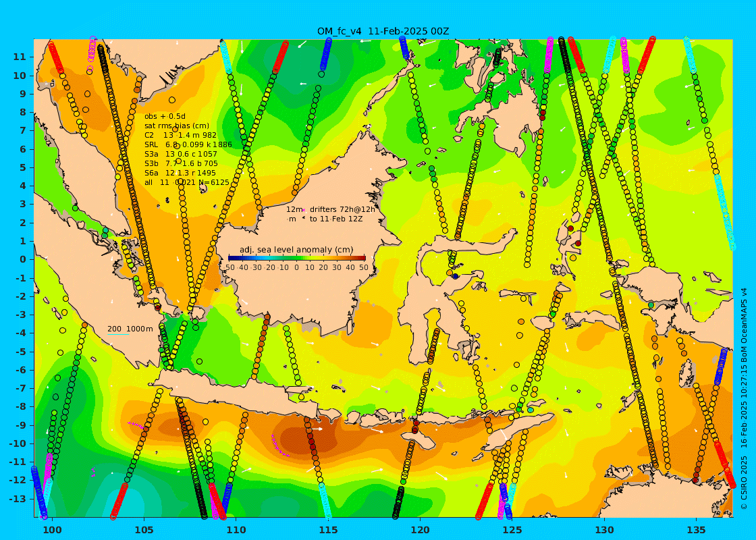Click latitude tick label '11' at top
This screenshot has width=756, height=540.
[x=20, y=57]
